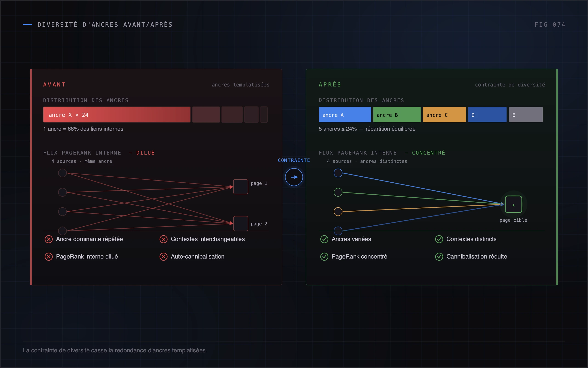This screenshot has width=588, height=368.
Task: Click the 'FIG 074' figure number
Action: 550,25
